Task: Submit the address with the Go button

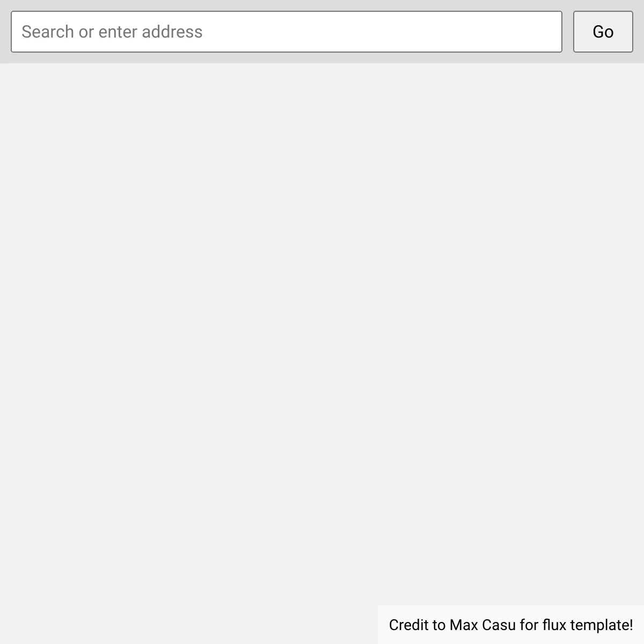Action: point(603,32)
